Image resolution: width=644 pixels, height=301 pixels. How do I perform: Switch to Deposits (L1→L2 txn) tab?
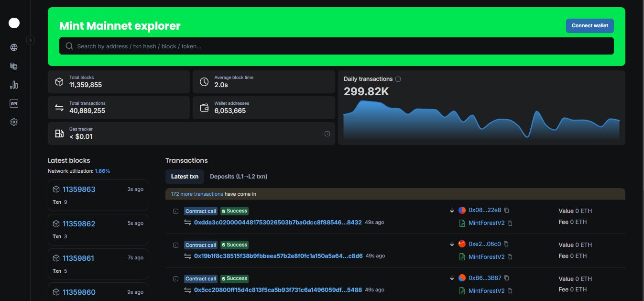[x=238, y=177]
